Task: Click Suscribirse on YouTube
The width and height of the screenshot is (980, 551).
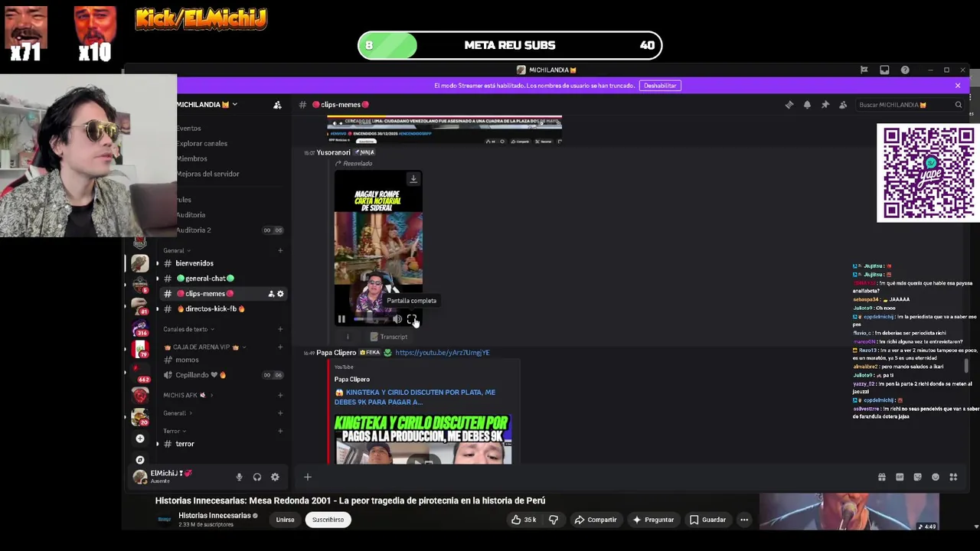Action: coord(328,520)
